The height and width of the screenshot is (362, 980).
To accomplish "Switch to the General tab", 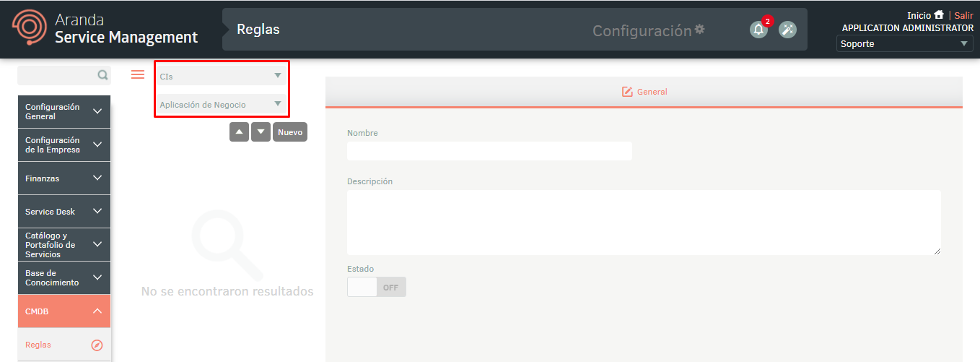I will 644,92.
